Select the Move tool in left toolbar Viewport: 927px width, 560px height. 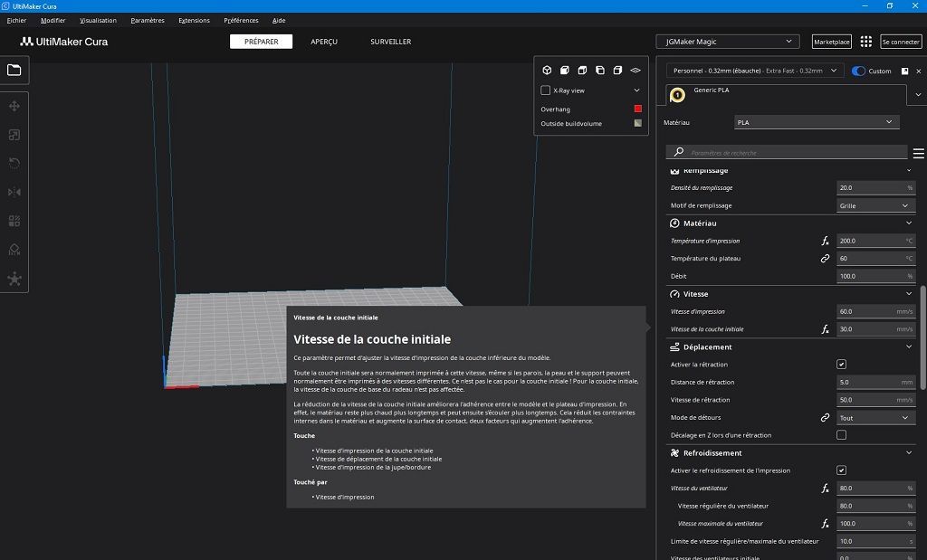[14, 107]
